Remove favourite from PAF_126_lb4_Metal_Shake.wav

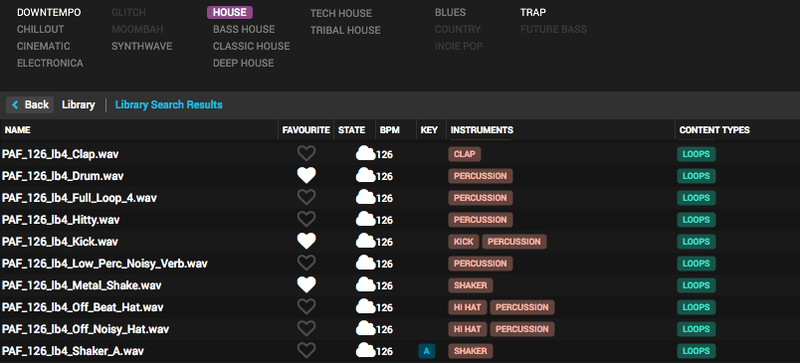point(306,285)
